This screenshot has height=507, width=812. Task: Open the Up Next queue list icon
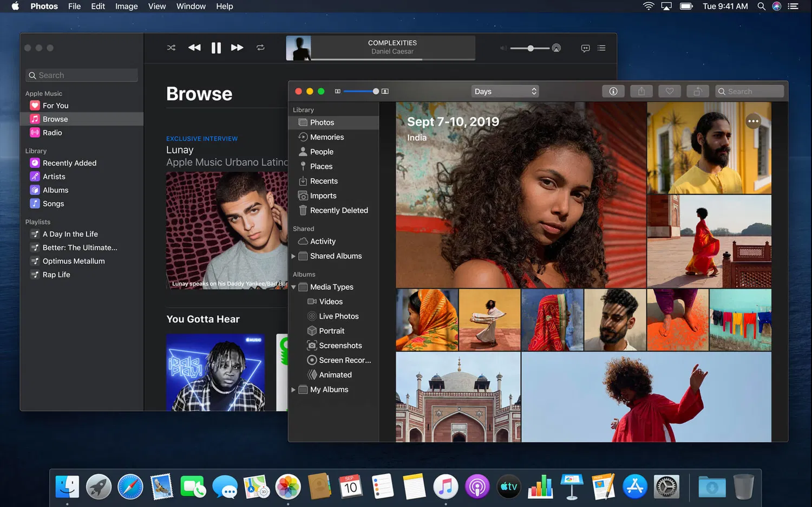tap(601, 48)
